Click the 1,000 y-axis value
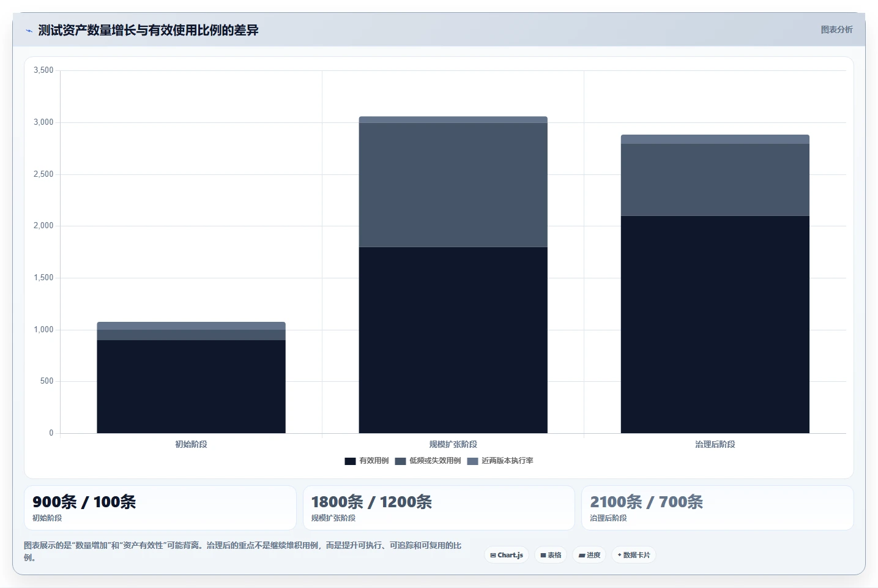The image size is (878, 588). pyautogui.click(x=43, y=330)
